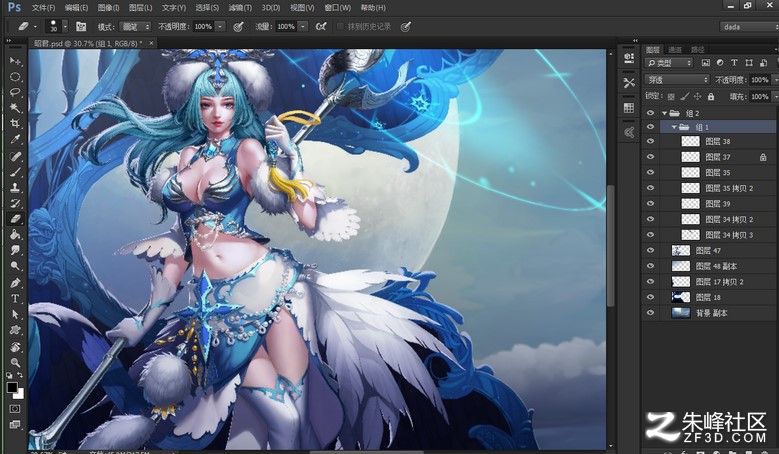Switch to the 路径 tab
Viewport: 779px width, 454px height.
pos(698,50)
